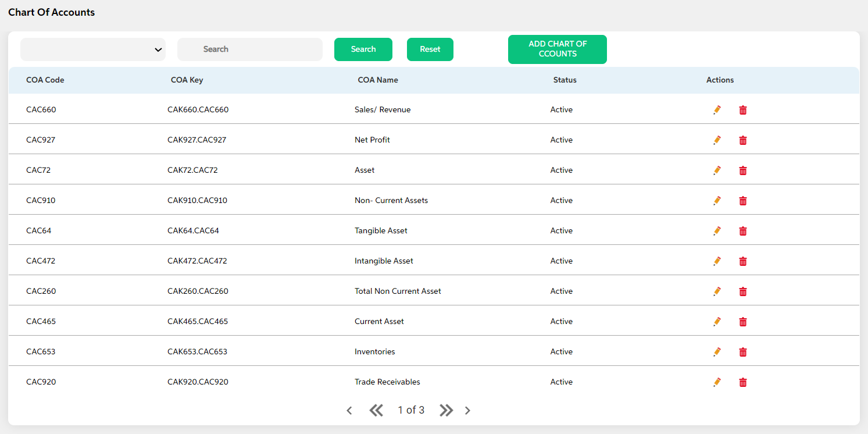Remove the Tangible Asset account

pos(742,231)
